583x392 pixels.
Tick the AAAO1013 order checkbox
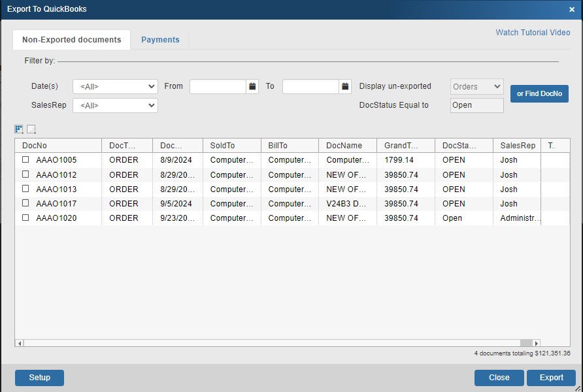coord(25,189)
